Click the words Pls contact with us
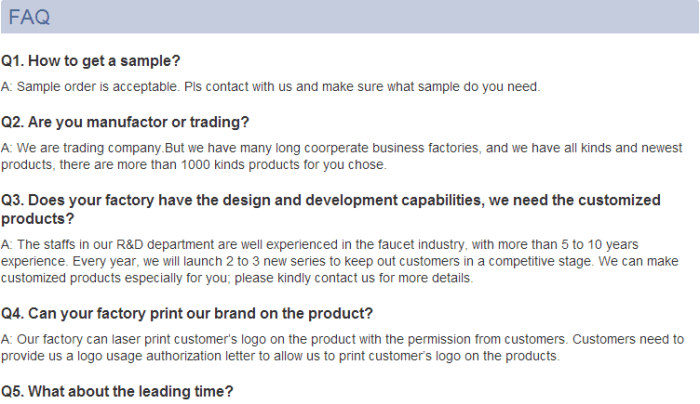700x404 pixels. pos(238,87)
